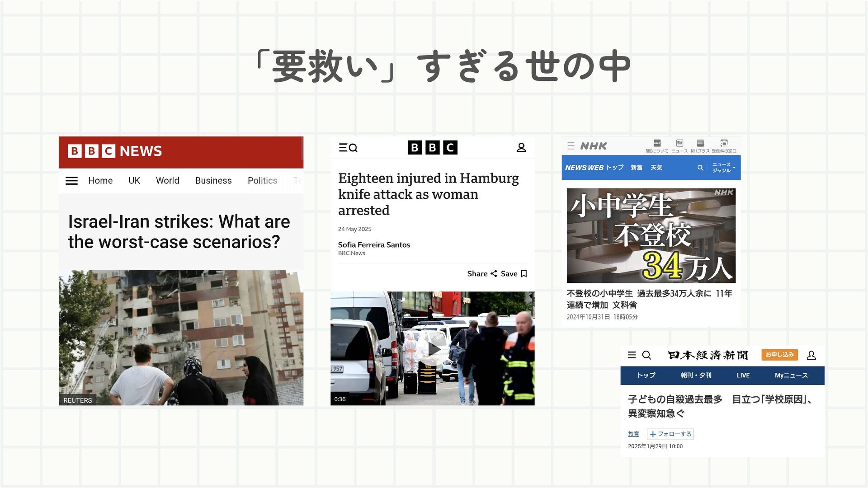Image resolution: width=868 pixels, height=488 pixels.
Task: Click NEWS WEB logo in blue bar
Action: (584, 168)
